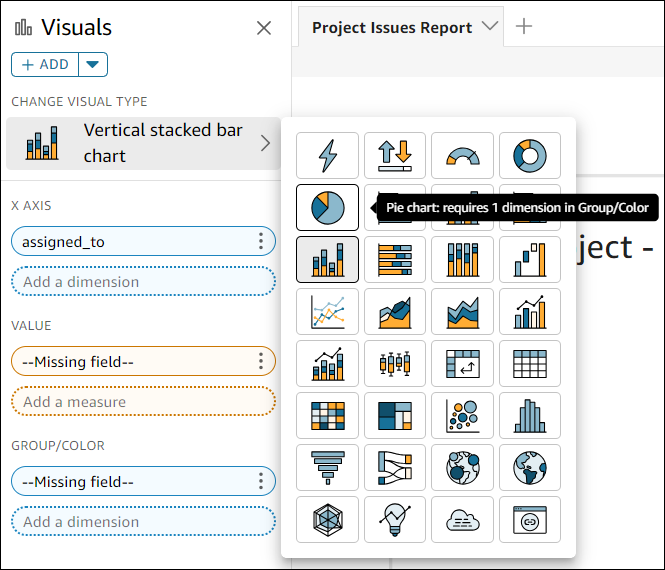Pick the Box plot icon

pyautogui.click(x=395, y=364)
